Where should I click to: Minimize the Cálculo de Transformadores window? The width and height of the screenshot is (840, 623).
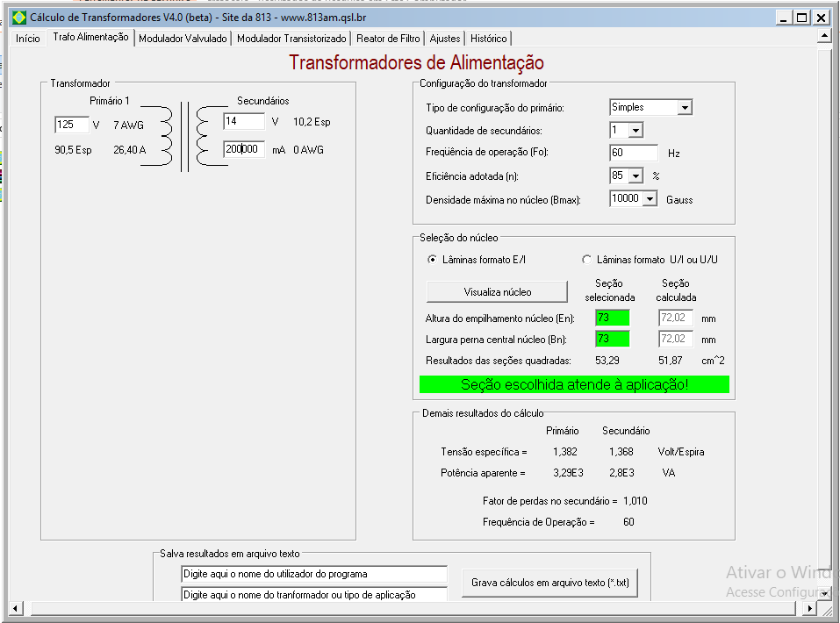click(x=785, y=18)
